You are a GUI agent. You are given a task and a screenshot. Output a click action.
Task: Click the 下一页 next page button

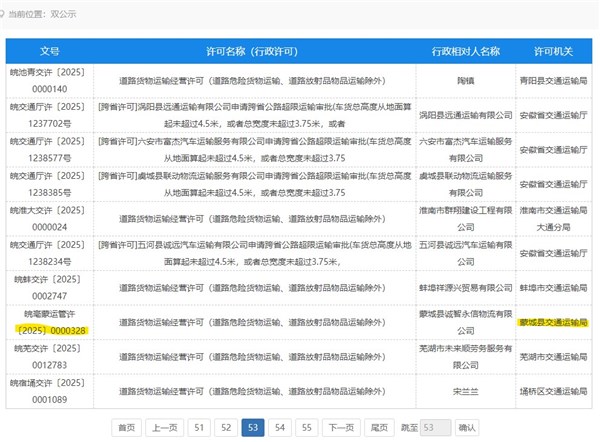click(342, 427)
